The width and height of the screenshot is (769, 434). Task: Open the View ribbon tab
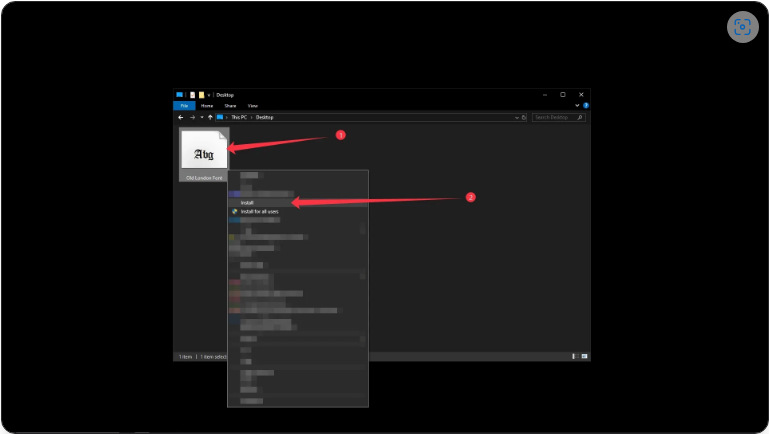click(253, 105)
